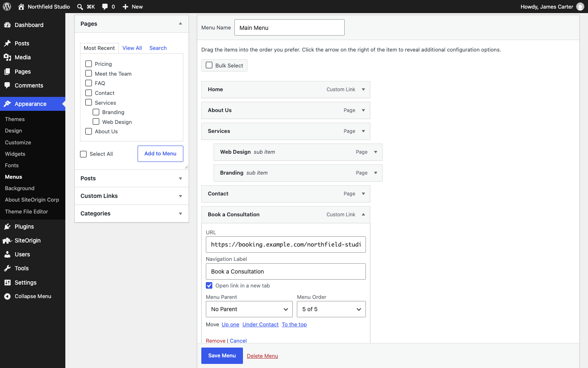Image resolution: width=588 pixels, height=368 pixels.
Task: Click the SiteOrigin icon
Action: [7, 240]
